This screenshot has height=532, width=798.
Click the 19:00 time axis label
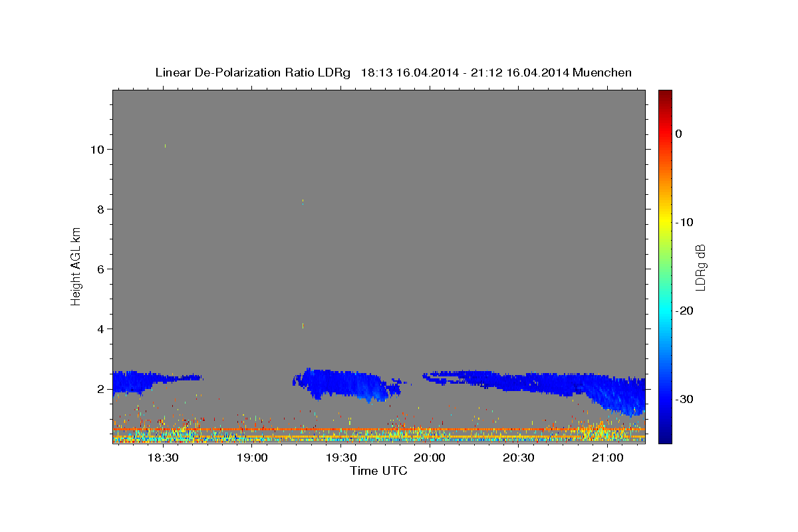coord(252,458)
